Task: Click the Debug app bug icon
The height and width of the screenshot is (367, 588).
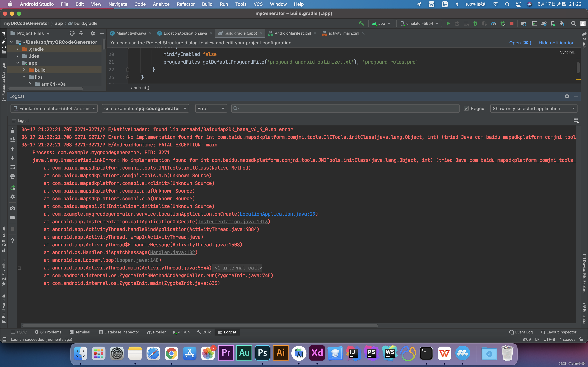Action: pos(475,24)
